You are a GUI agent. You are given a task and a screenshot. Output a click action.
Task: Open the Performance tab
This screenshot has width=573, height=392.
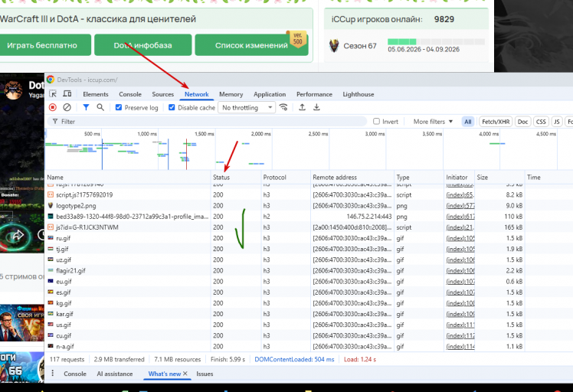(314, 94)
